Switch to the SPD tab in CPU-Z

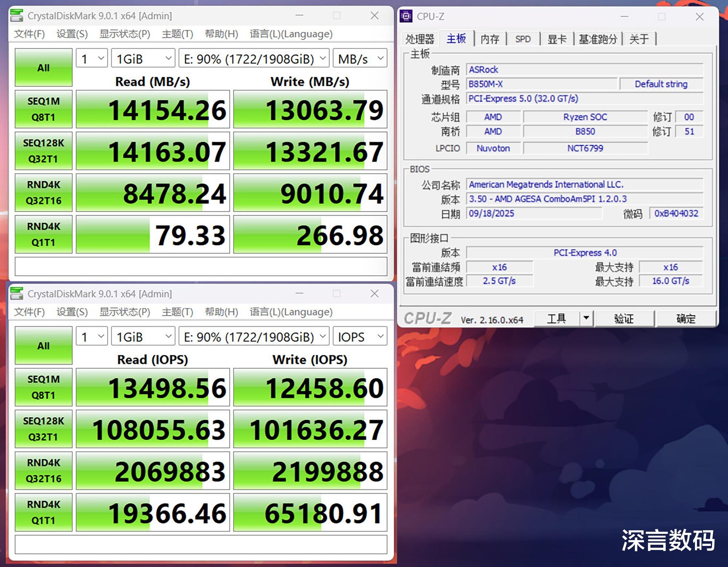pyautogui.click(x=523, y=39)
